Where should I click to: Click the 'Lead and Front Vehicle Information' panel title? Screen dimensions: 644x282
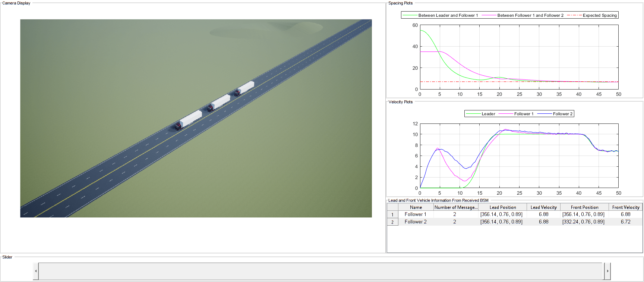click(x=438, y=200)
